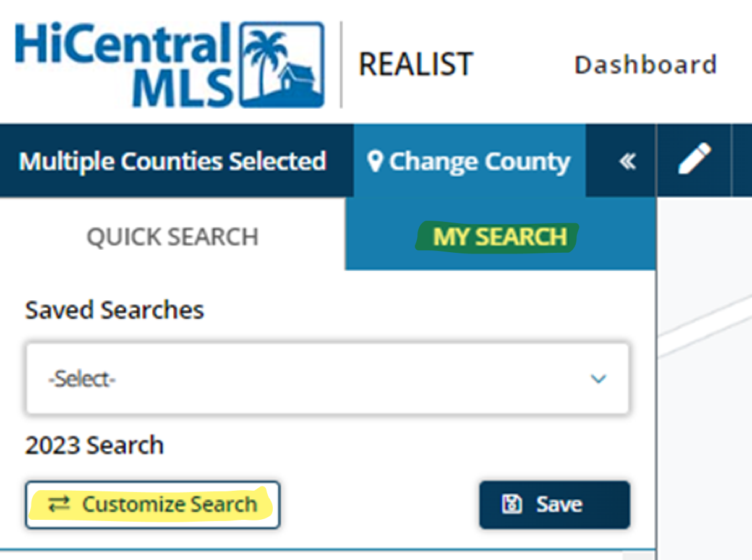Image resolution: width=752 pixels, height=560 pixels.
Task: Open the Dashboard
Action: (x=645, y=64)
